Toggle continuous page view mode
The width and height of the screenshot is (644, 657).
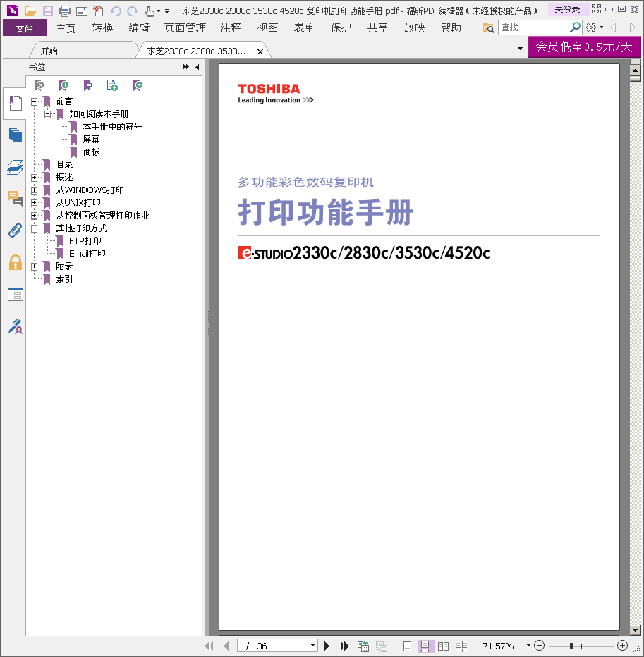(425, 646)
